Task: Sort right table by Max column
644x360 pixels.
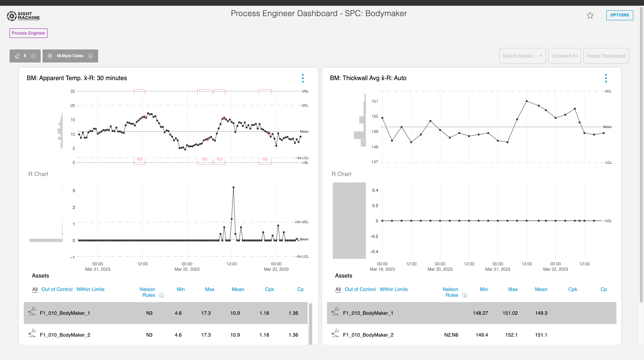Action: click(x=513, y=289)
